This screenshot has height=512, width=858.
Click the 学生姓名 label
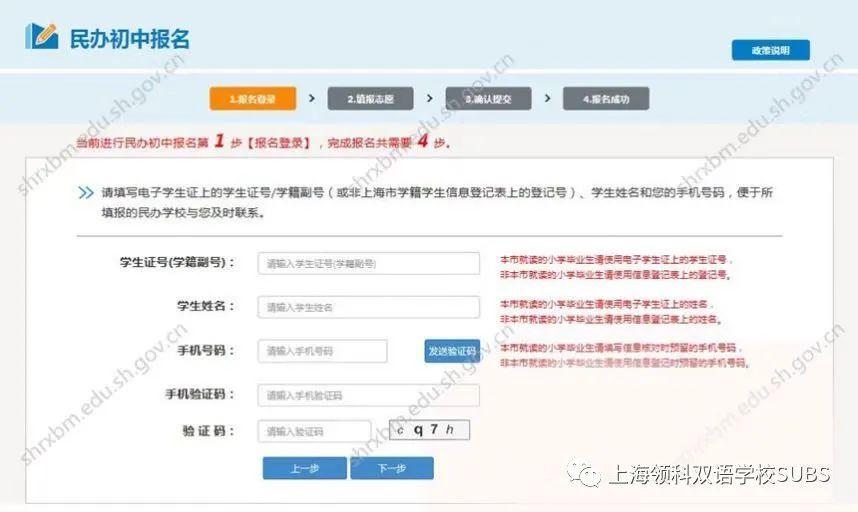pos(206,306)
